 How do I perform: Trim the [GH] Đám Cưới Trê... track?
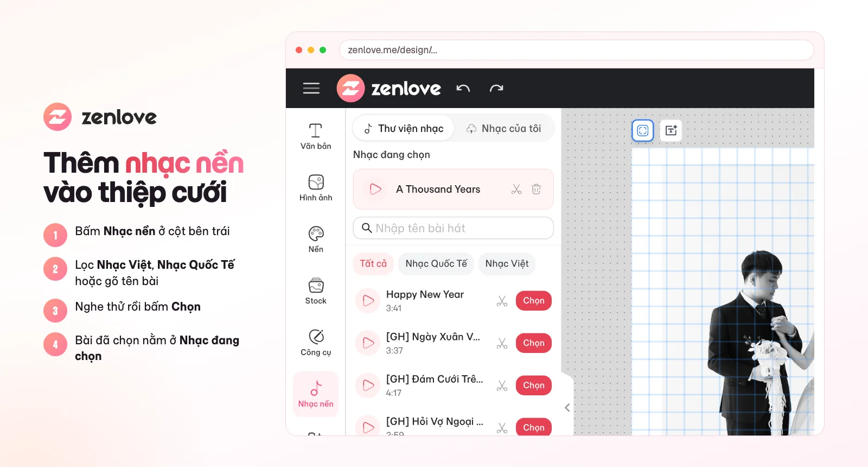(x=502, y=386)
